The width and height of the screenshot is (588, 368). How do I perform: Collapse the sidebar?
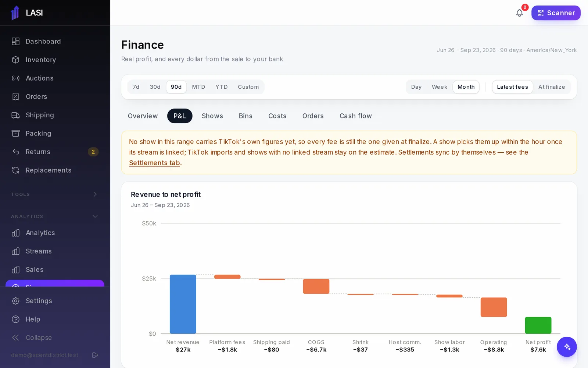tap(55, 338)
